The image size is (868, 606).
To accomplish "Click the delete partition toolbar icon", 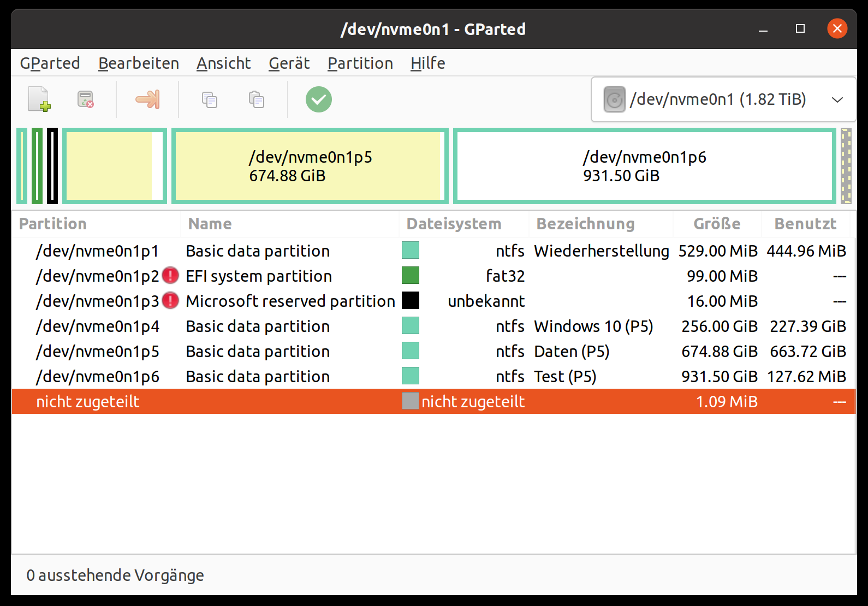I will coord(86,99).
